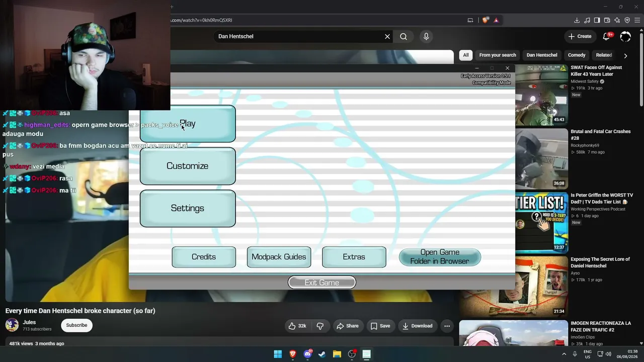
Task: Open the taskbar volume control
Action: (608, 354)
